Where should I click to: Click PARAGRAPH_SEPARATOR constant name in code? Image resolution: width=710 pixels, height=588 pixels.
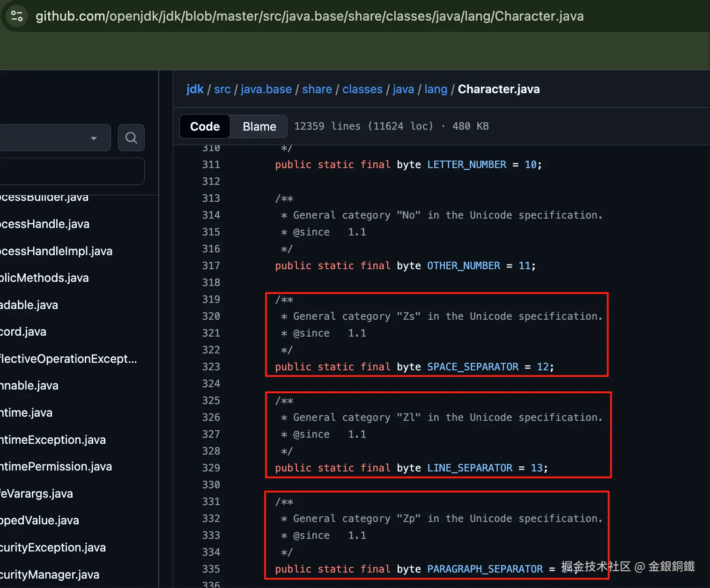coord(485,569)
